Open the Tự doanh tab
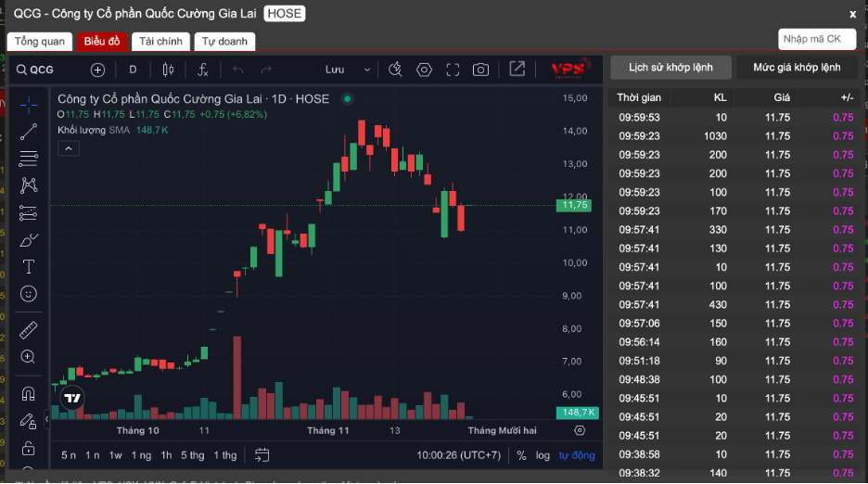The width and height of the screenshot is (868, 484). tap(224, 42)
